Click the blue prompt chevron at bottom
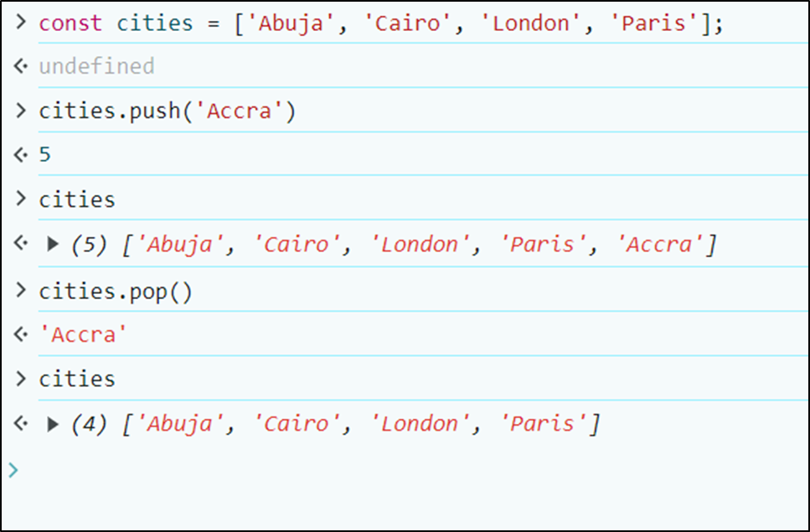The width and height of the screenshot is (810, 532). [13, 470]
